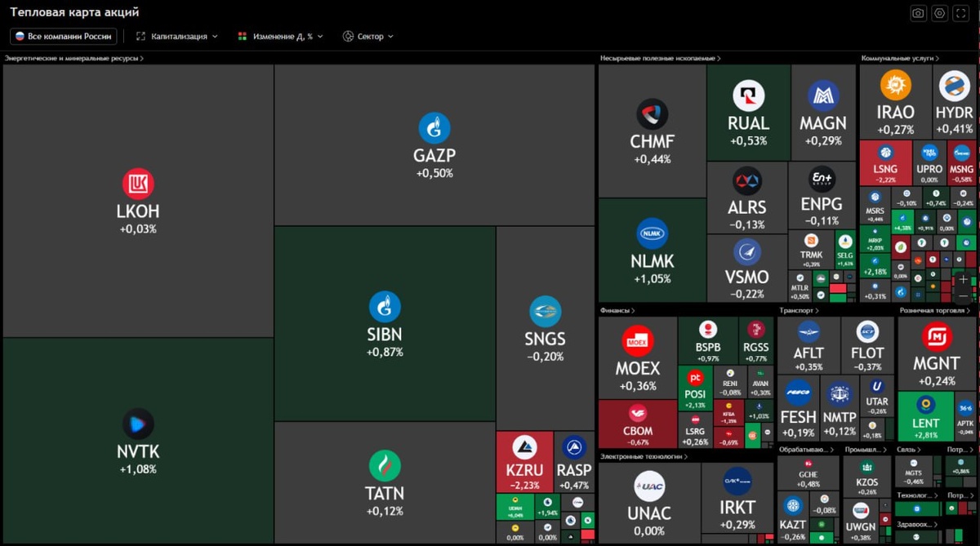The height and width of the screenshot is (546, 980).
Task: Open the UPRO tile
Action: [929, 162]
